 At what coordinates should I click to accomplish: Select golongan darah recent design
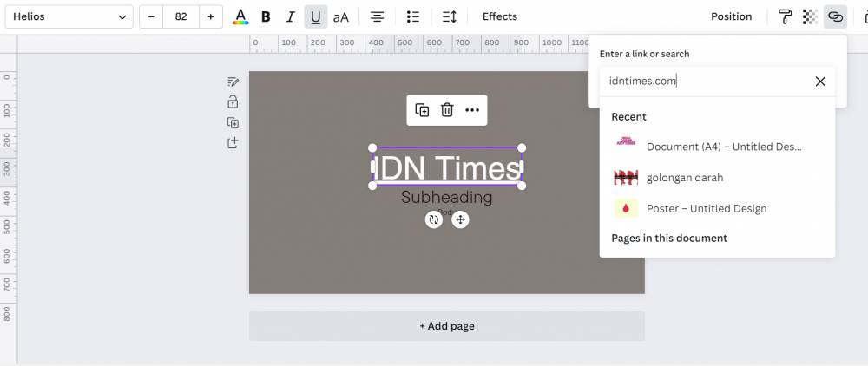(718, 178)
